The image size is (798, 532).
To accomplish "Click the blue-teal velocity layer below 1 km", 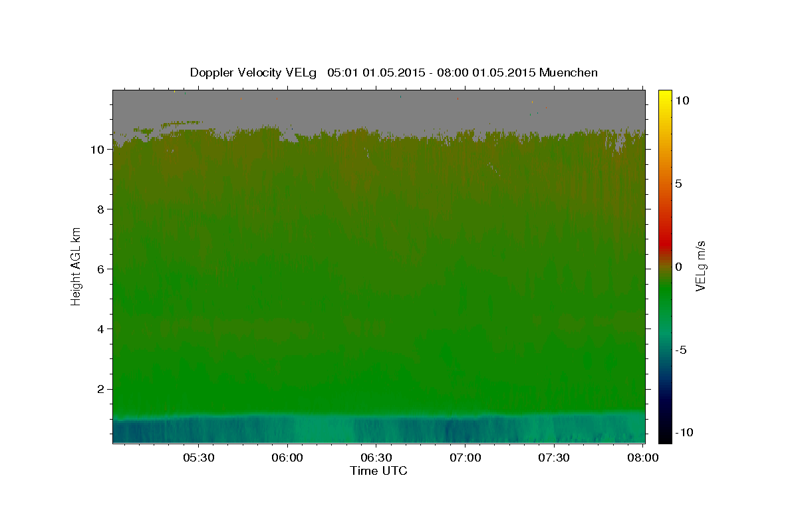I will pyautogui.click(x=379, y=430).
